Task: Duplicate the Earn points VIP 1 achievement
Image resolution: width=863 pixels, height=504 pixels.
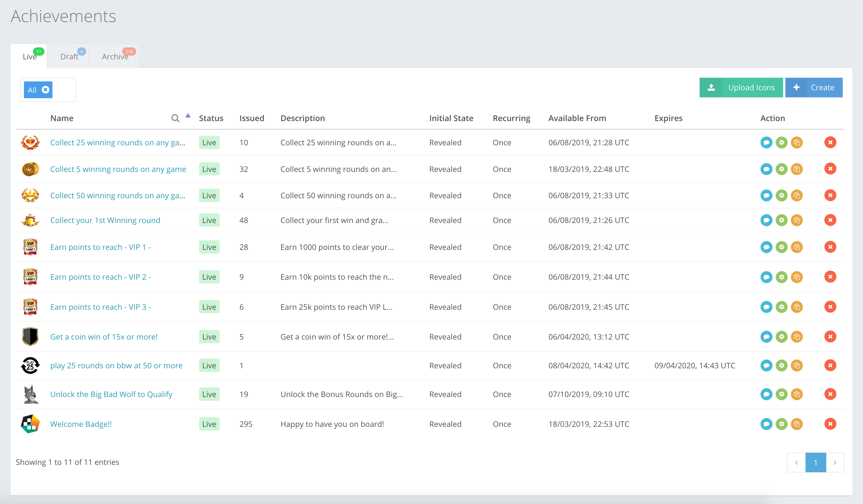Action: coord(796,247)
